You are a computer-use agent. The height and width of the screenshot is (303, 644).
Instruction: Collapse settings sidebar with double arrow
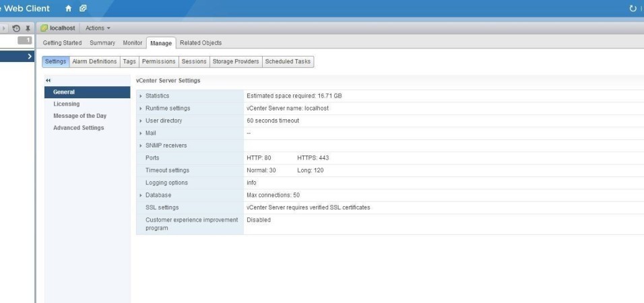[48, 81]
